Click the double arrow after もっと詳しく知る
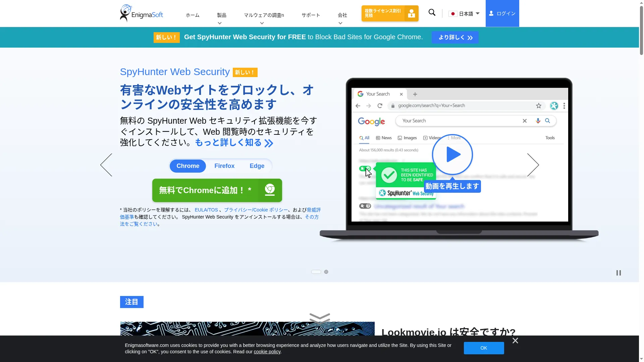 pyautogui.click(x=269, y=143)
